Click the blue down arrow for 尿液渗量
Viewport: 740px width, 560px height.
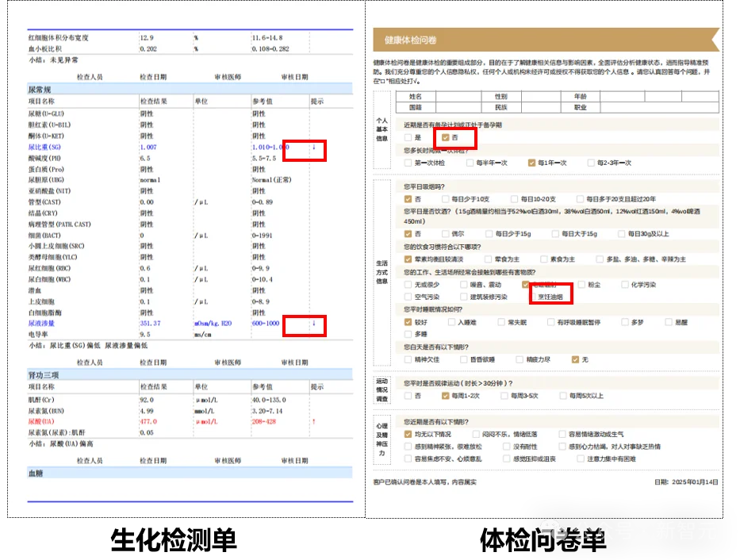313,323
